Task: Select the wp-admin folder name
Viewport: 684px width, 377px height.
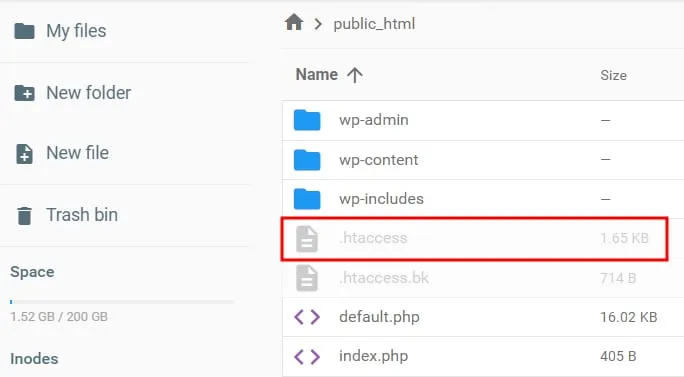Action: (374, 120)
